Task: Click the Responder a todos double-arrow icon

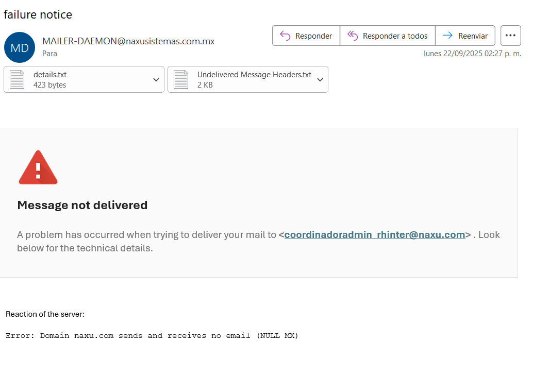Action: (x=353, y=36)
